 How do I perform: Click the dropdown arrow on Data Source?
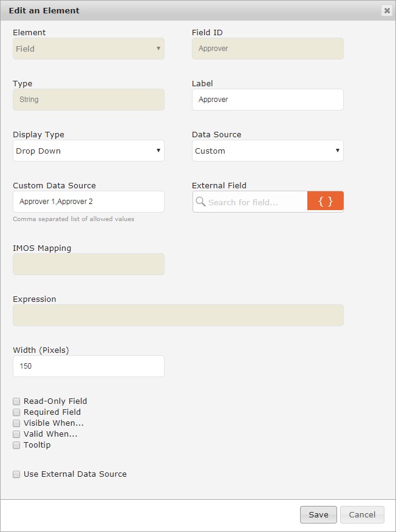tap(338, 151)
